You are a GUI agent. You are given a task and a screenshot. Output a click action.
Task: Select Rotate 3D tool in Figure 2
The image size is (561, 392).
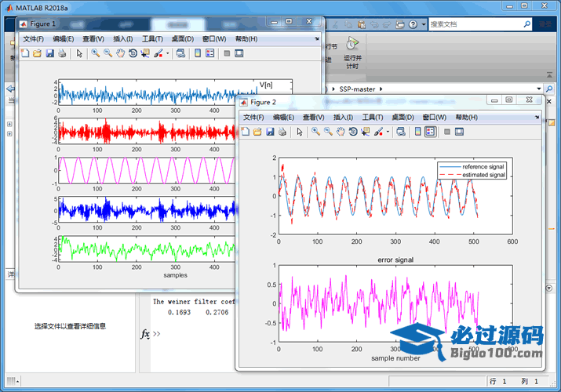(353, 132)
